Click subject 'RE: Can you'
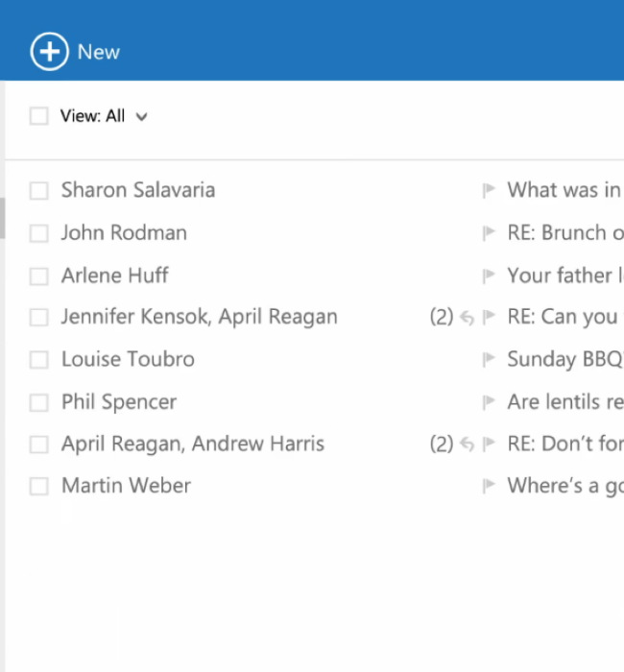The width and height of the screenshot is (624, 672). click(x=563, y=317)
